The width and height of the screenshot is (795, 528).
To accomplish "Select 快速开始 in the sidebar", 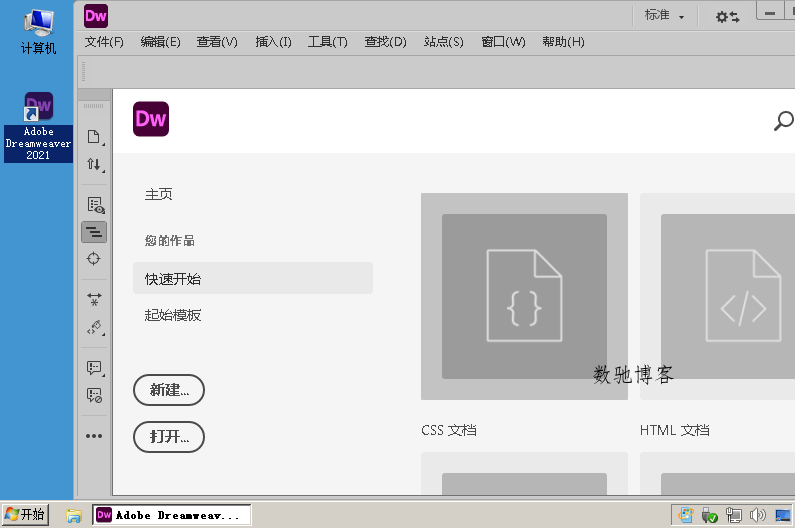I will 252,278.
